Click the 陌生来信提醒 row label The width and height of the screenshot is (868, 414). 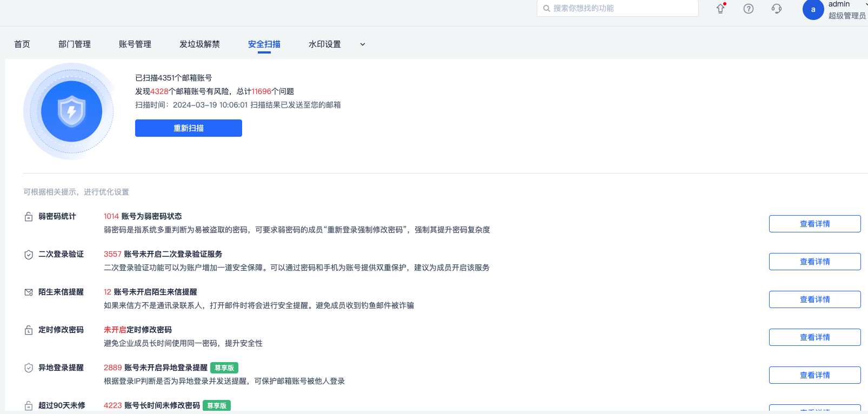click(x=61, y=292)
